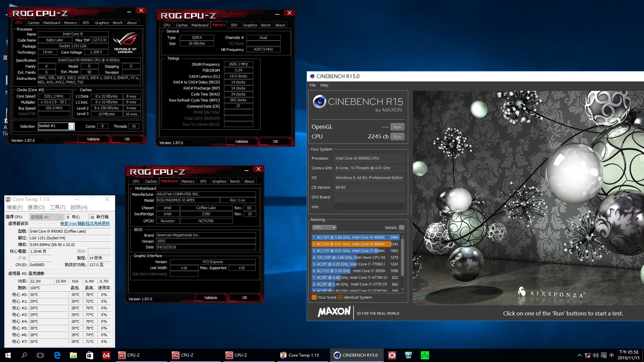
Task: Switch to About tab in Mainboard CPU-Z window
Action: [249, 181]
